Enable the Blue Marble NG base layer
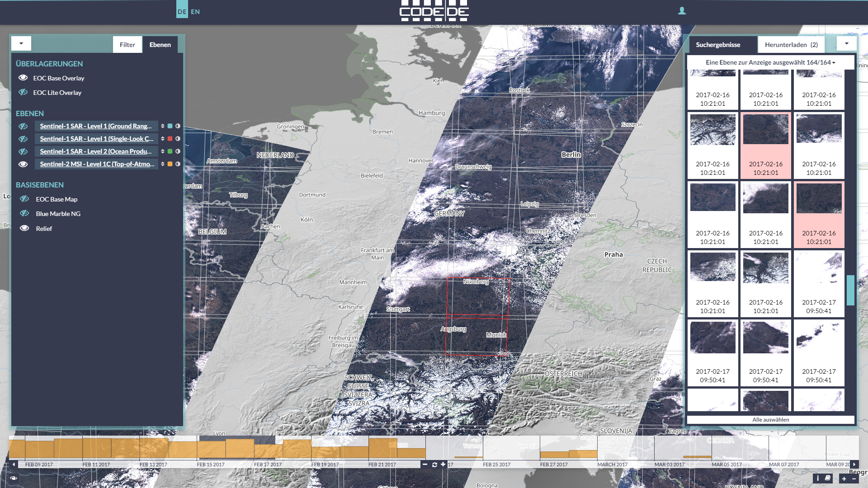This screenshot has width=868, height=488. pos(24,214)
